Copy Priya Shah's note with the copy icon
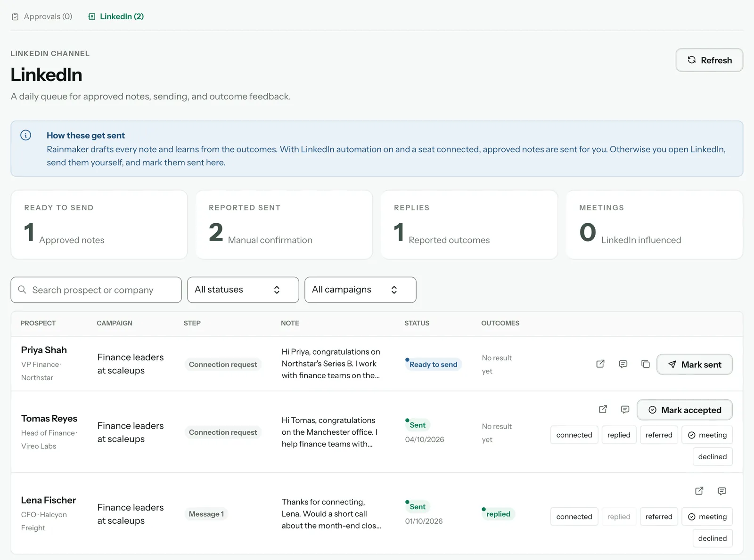Viewport: 754px width, 560px height. tap(646, 364)
